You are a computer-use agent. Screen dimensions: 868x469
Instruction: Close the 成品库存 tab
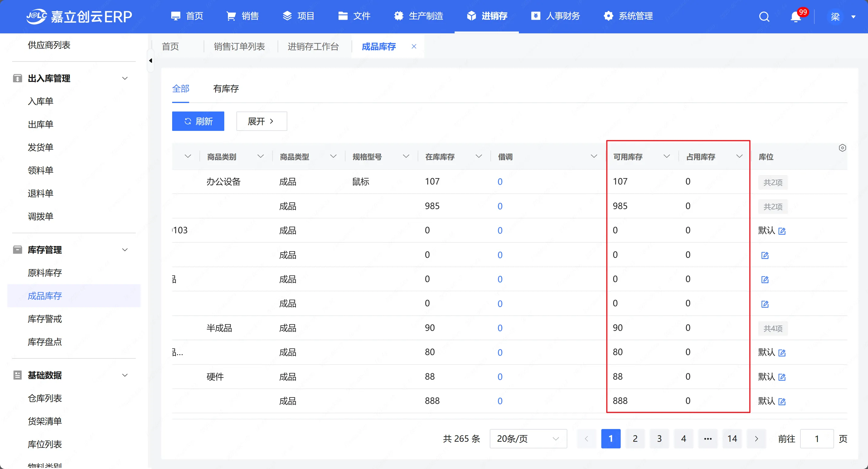414,46
